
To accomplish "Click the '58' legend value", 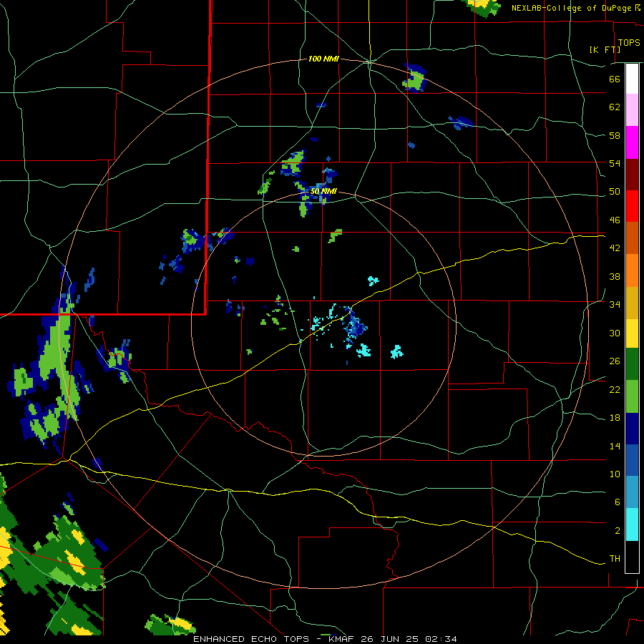I will click(x=615, y=135).
